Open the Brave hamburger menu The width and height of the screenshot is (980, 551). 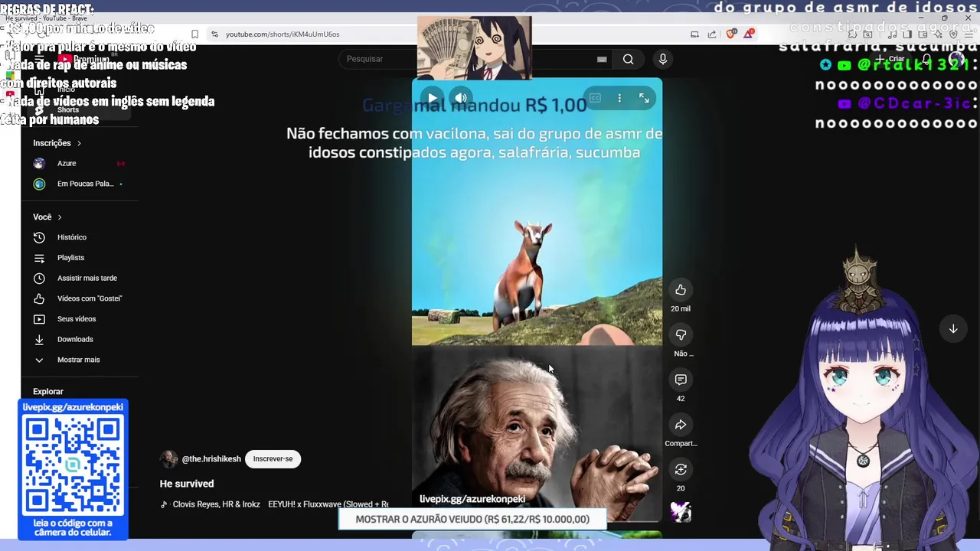click(967, 34)
